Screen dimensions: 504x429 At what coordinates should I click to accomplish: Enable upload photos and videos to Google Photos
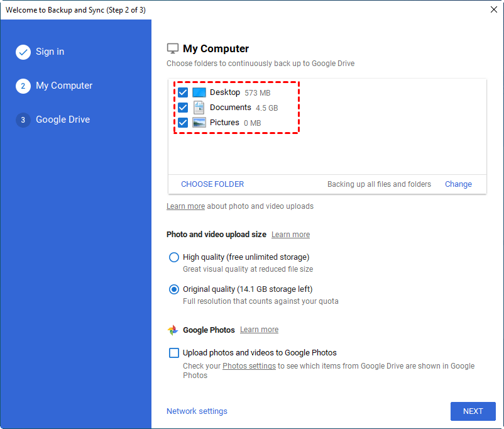pos(174,353)
